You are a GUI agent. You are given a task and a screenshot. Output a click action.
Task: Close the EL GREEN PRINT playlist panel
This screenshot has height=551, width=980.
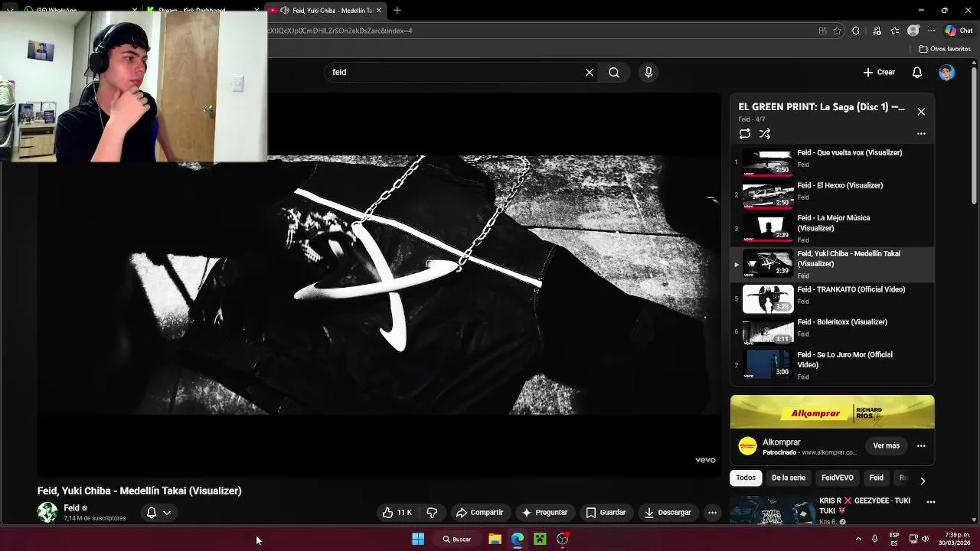921,112
